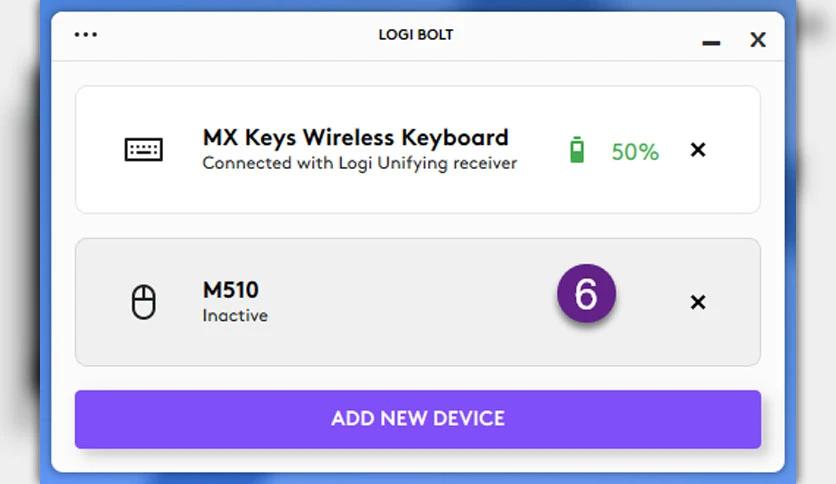Screen dimensions: 836x484
Task: Click the mouse device icon
Action: click(x=143, y=302)
